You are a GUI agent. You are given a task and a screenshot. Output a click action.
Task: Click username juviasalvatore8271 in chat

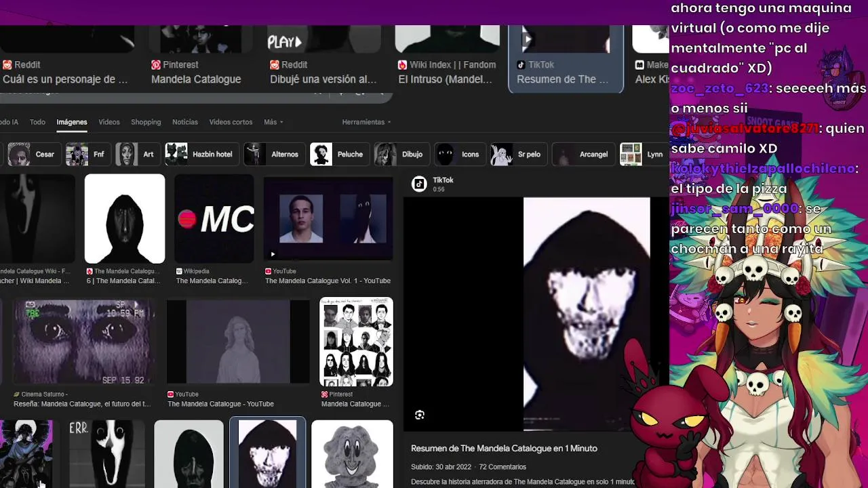(745, 129)
